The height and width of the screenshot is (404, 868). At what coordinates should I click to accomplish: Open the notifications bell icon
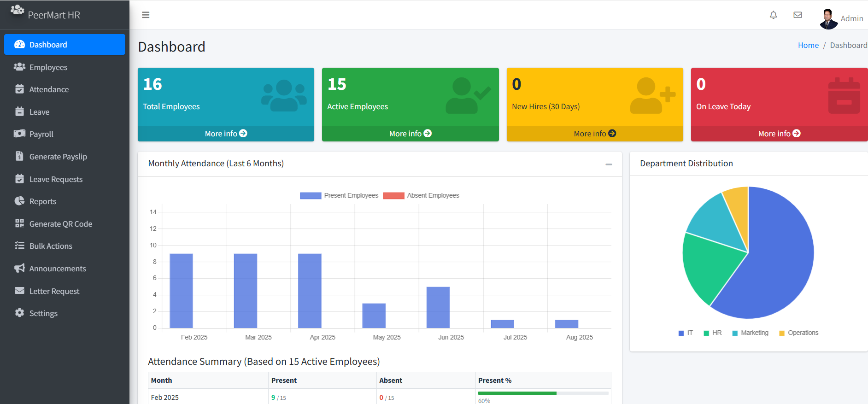point(774,15)
